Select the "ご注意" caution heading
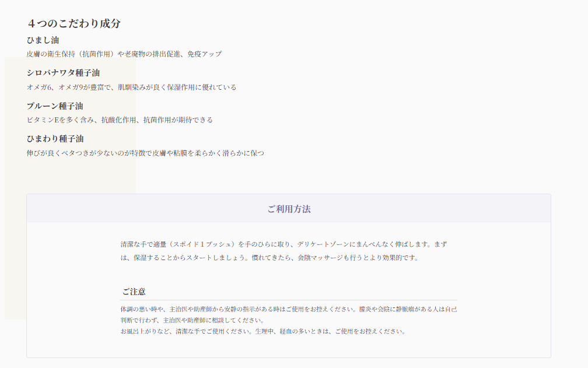Screen dimensions: 588x368 click(x=134, y=292)
